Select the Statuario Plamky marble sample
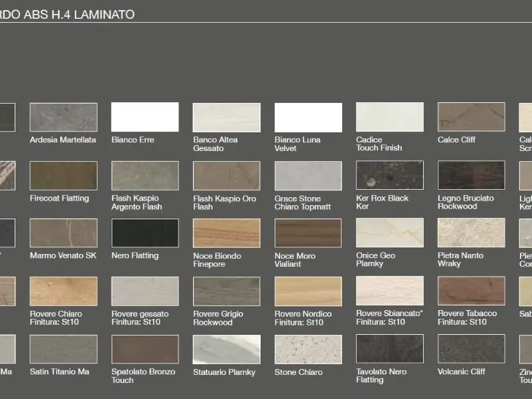The width and height of the screenshot is (532, 399). [227, 350]
